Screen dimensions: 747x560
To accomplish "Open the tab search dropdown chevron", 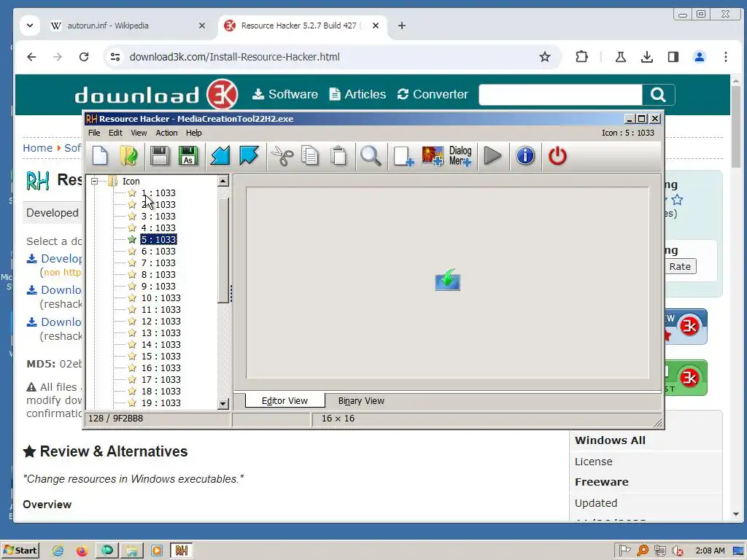I will [x=29, y=26].
